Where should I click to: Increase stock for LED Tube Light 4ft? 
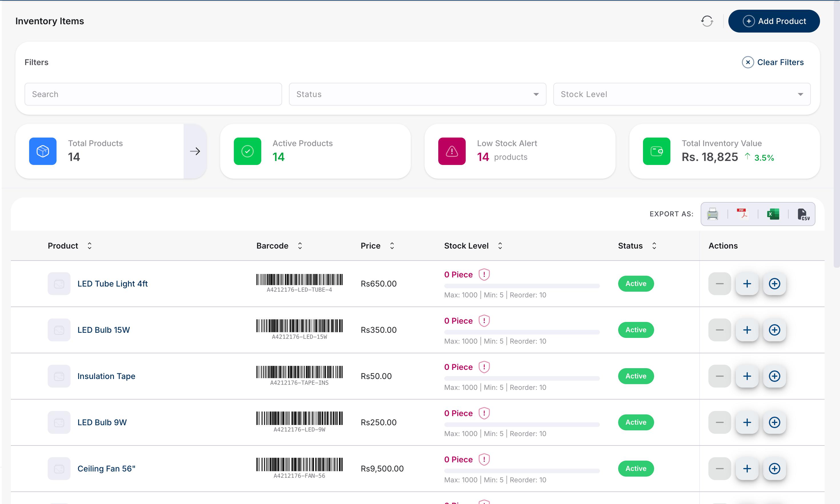coord(747,284)
